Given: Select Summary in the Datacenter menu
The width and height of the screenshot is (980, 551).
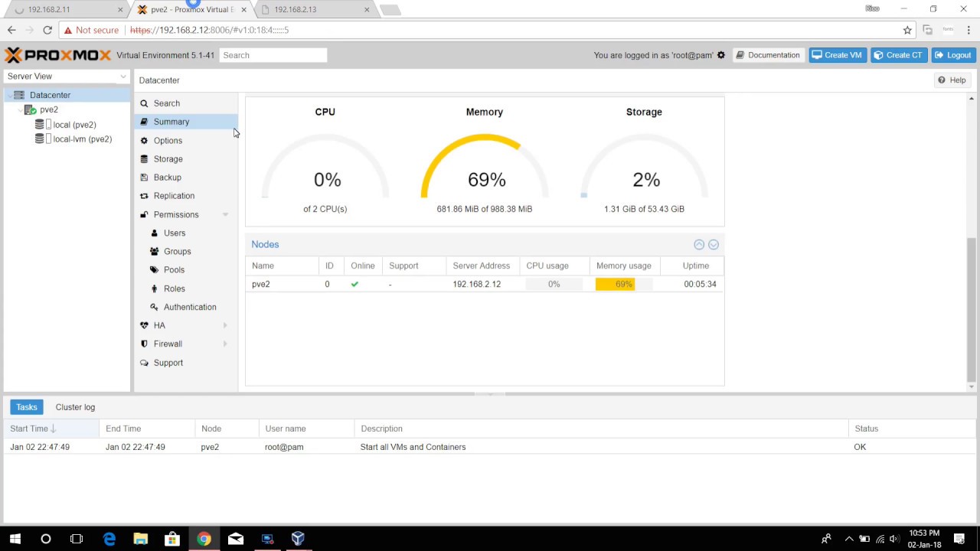Looking at the screenshot, I should [x=186, y=122].
